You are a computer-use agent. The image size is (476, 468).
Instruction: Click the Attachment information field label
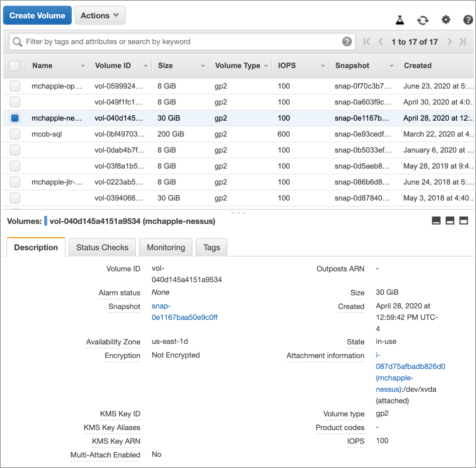click(325, 356)
